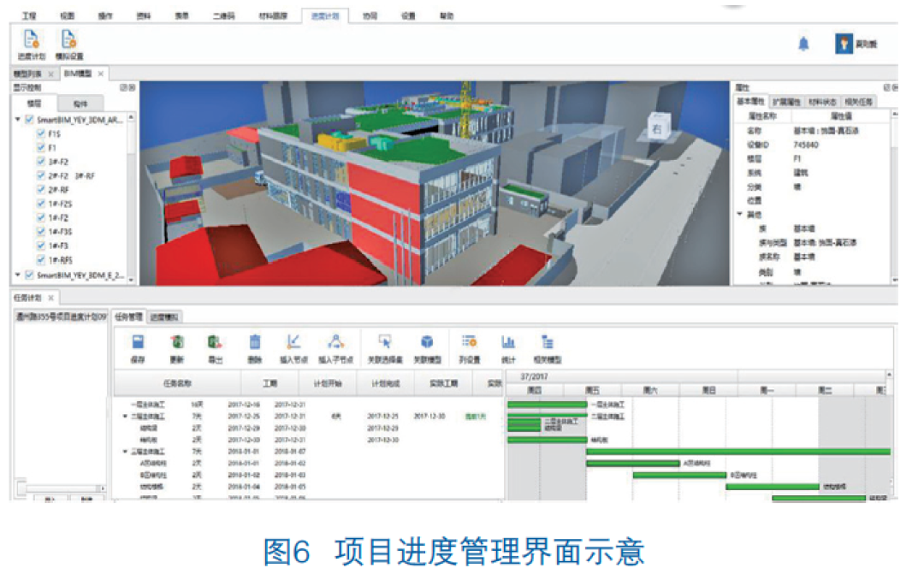Toggle the 1#-F3S floor checkbox
Viewport: 924px width, 574px height.
point(41,232)
